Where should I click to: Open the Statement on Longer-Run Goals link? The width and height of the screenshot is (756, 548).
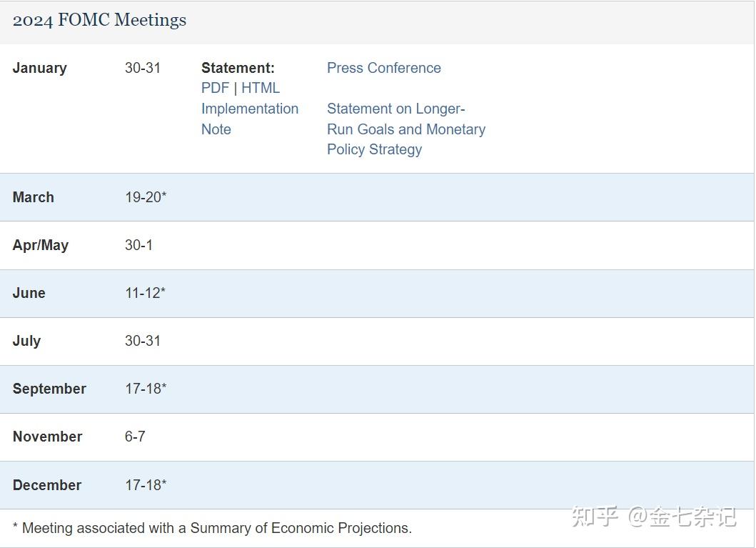click(x=396, y=109)
